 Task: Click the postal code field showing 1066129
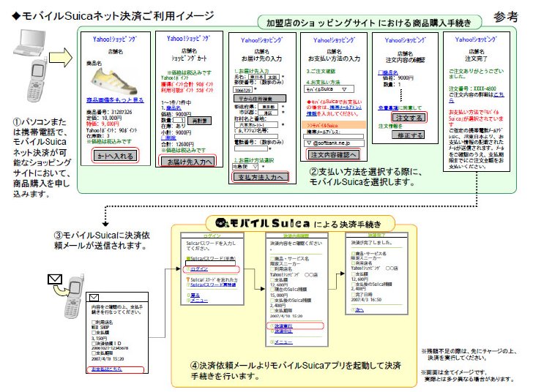(x=243, y=90)
